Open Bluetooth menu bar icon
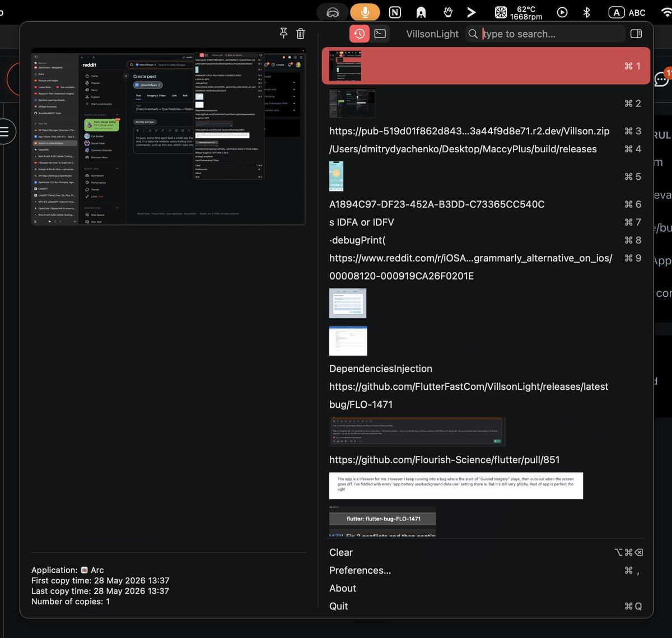Image resolution: width=672 pixels, height=638 pixels. (x=587, y=12)
